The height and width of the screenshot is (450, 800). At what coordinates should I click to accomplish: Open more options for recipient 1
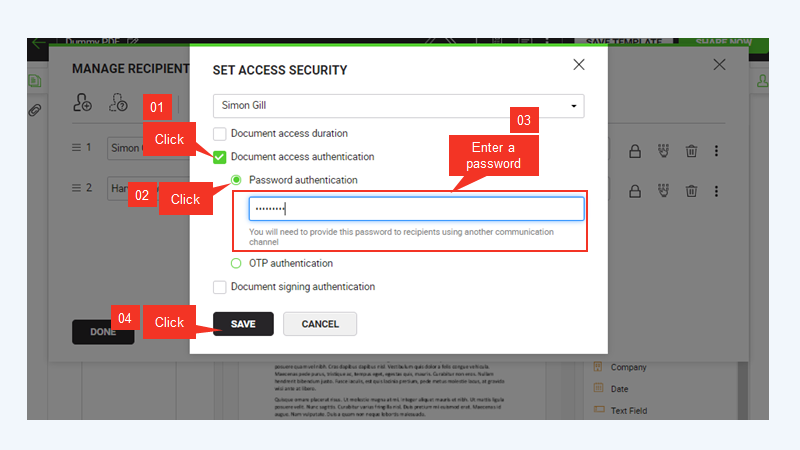pyautogui.click(x=716, y=151)
